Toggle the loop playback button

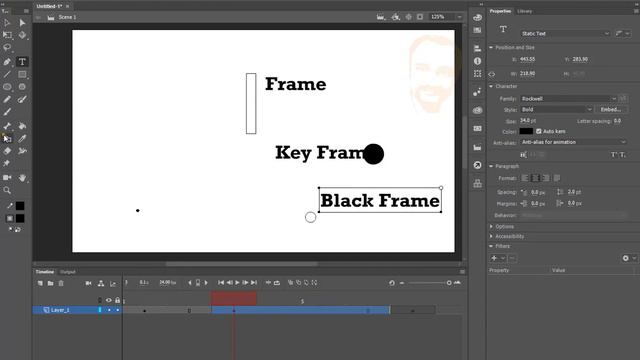pyautogui.click(x=277, y=283)
